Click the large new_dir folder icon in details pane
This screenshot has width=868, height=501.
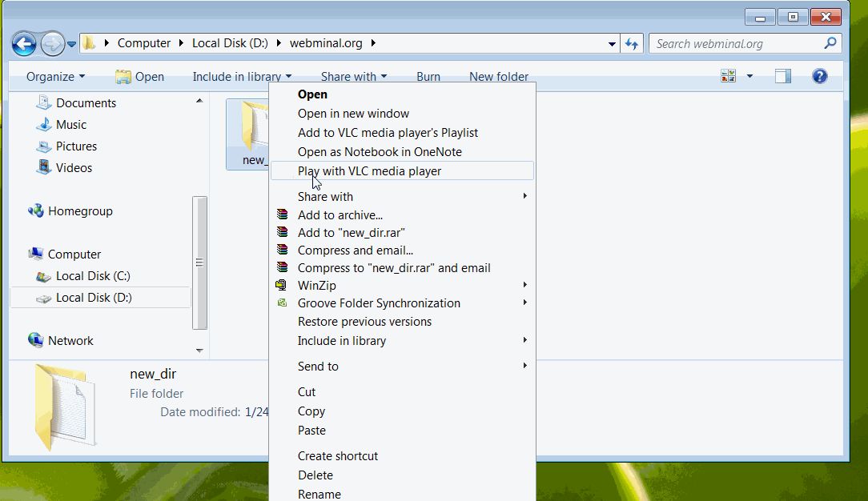(x=66, y=407)
